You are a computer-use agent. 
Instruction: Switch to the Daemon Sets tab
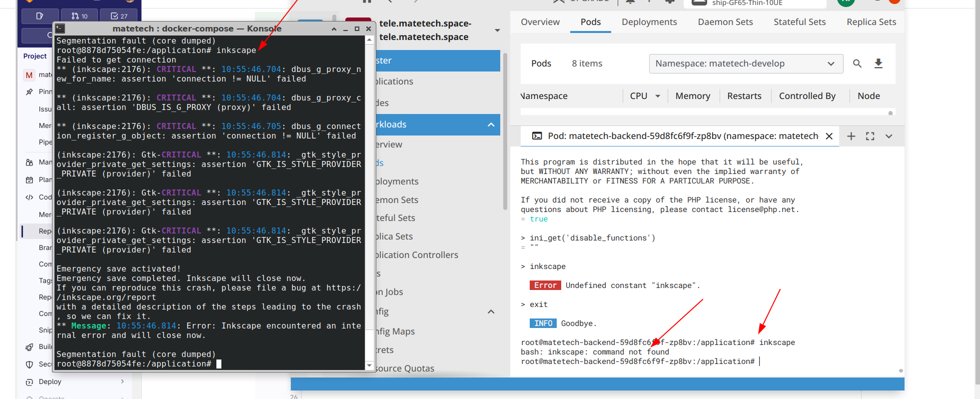point(725,22)
